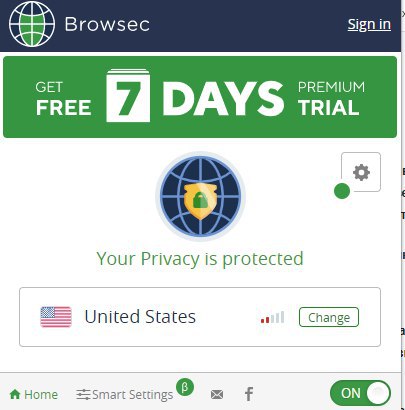
Task: Click the green beta badge
Action: pyautogui.click(x=185, y=387)
